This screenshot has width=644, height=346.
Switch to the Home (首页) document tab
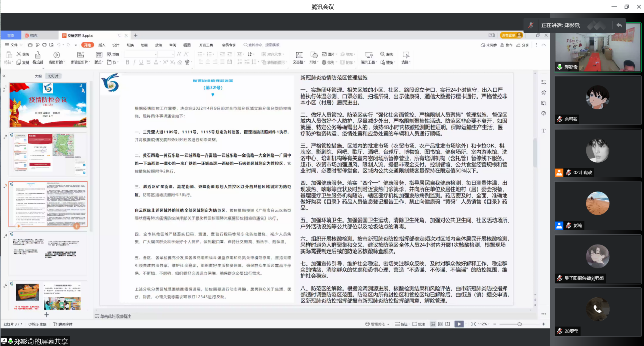(10, 35)
